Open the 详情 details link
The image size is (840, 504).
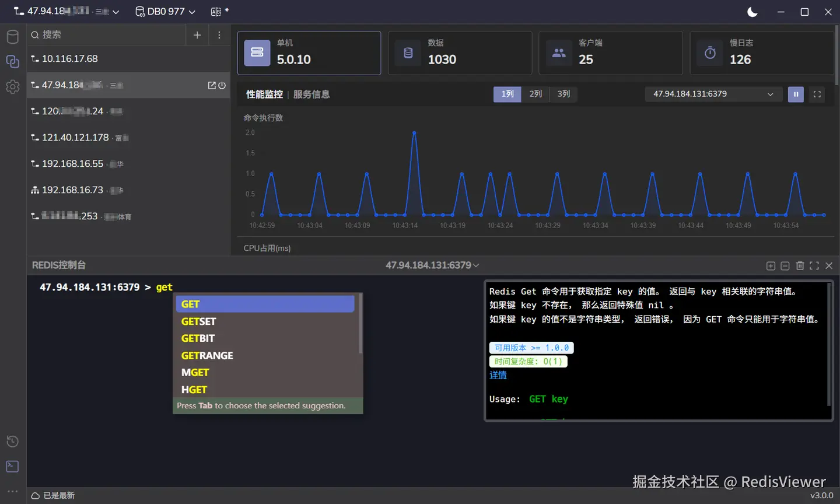[498, 375]
